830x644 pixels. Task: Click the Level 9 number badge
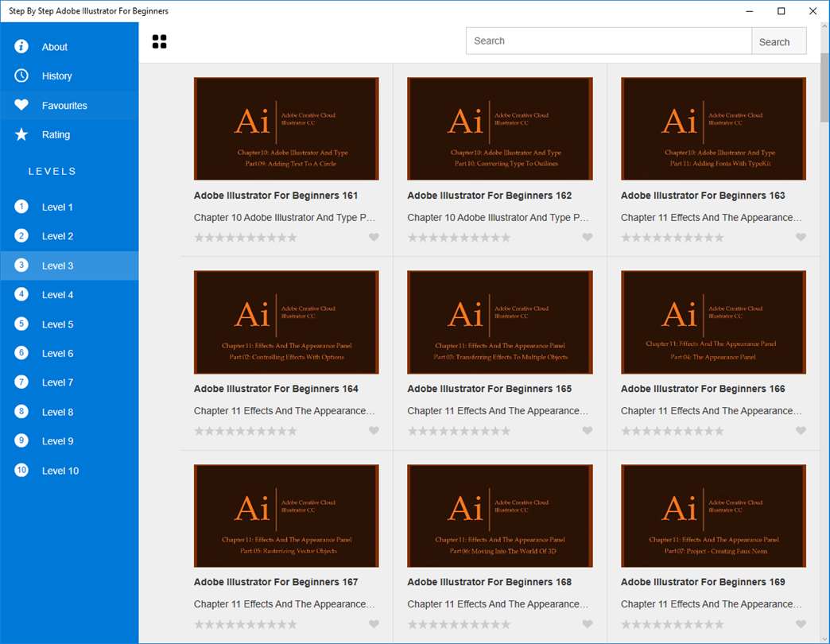pyautogui.click(x=21, y=440)
